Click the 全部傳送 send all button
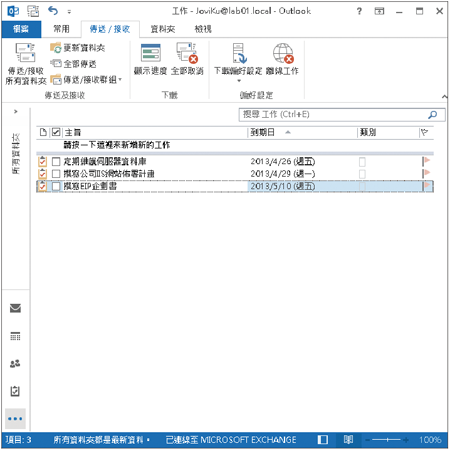 73,64
